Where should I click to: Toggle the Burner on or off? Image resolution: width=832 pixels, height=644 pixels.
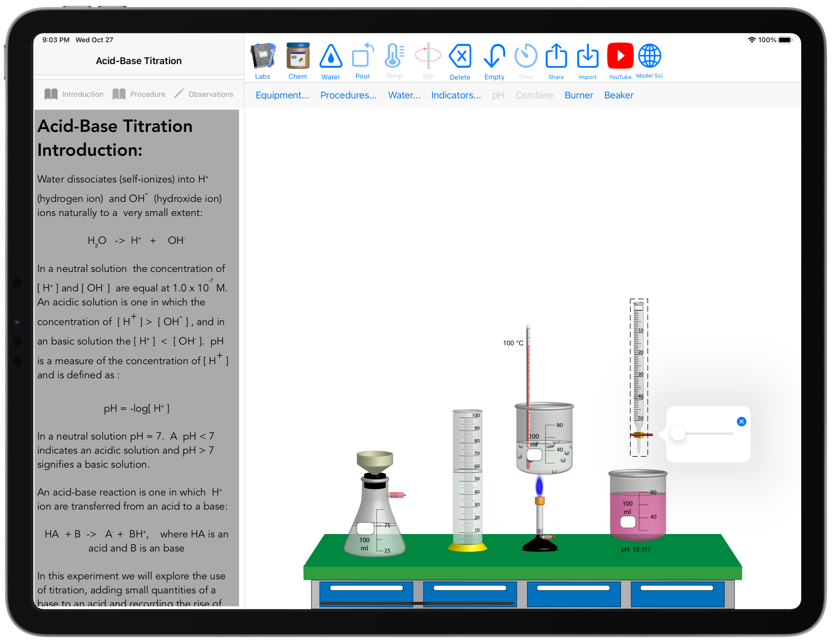tap(579, 94)
